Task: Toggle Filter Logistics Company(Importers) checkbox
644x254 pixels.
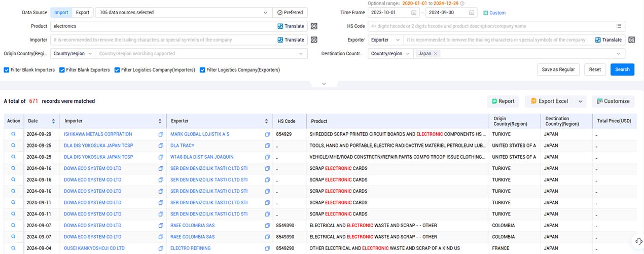Action: [x=117, y=70]
